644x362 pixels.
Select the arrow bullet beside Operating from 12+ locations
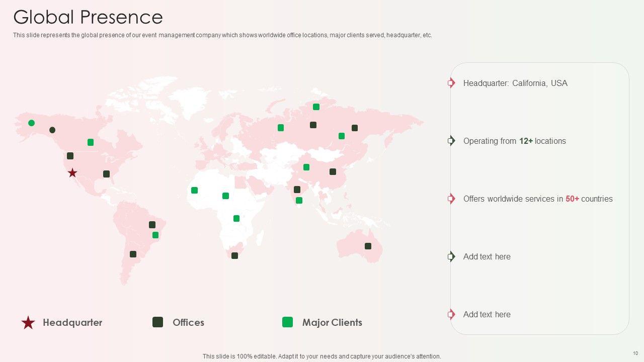tap(451, 141)
